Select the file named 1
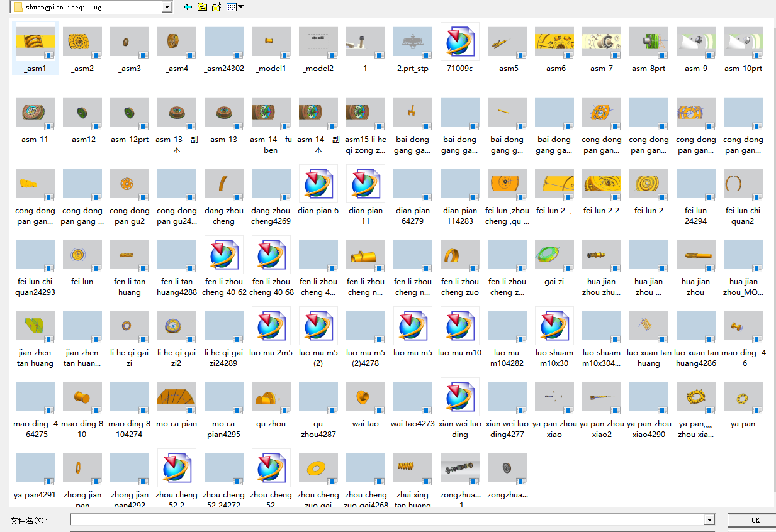Image resolution: width=776 pixels, height=532 pixels. (x=366, y=48)
